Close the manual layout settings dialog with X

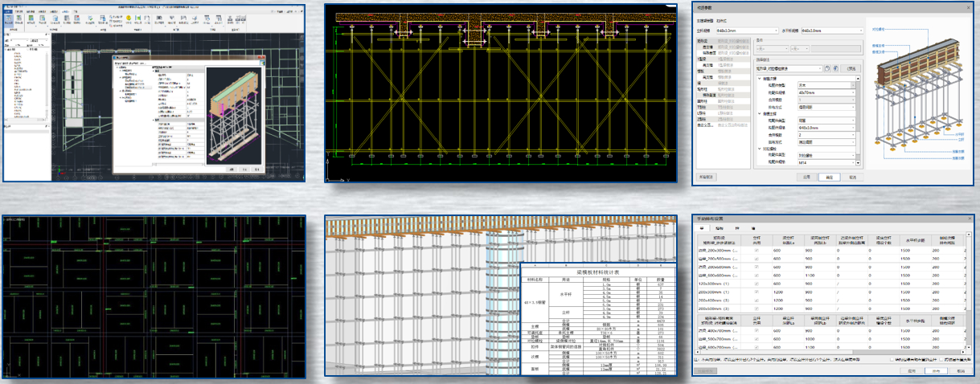click(x=971, y=218)
